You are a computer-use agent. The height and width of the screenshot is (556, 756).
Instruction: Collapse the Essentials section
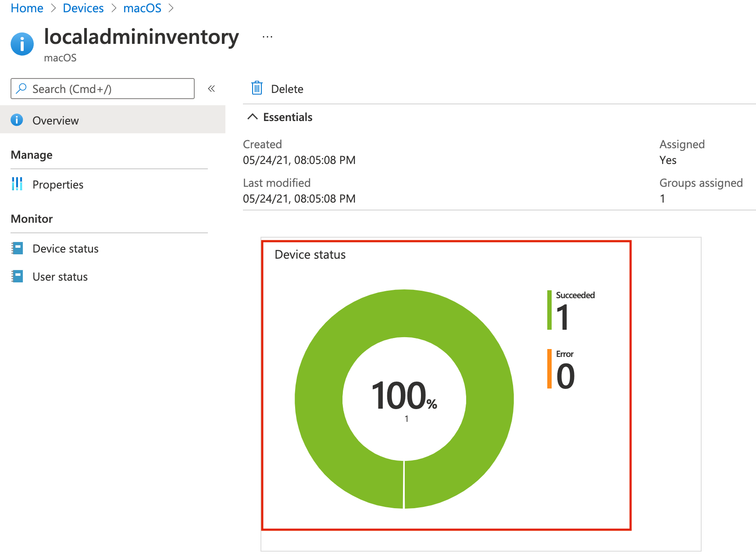[253, 117]
